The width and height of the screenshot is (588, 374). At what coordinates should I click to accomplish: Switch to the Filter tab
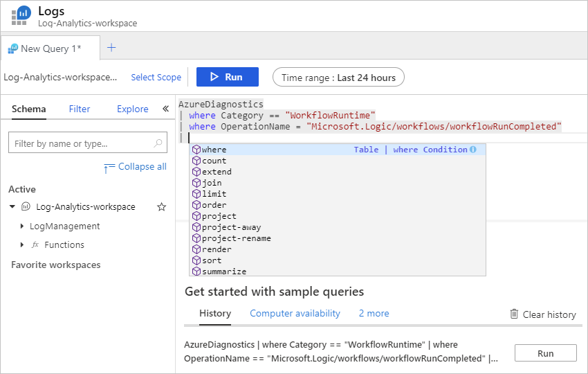(x=80, y=109)
